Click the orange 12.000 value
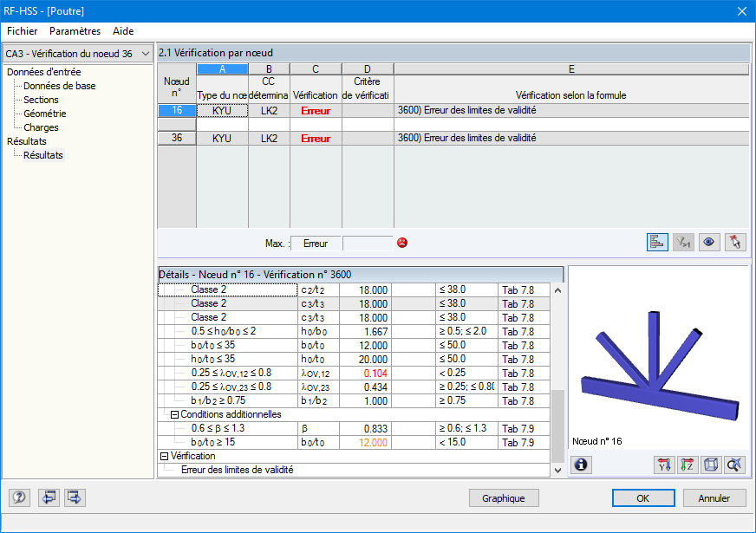The width and height of the screenshot is (756, 533). click(x=373, y=442)
